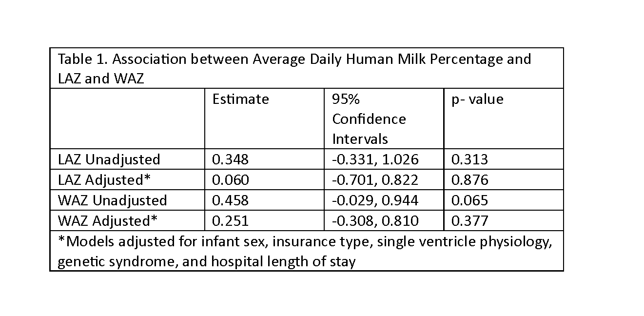This screenshot has width=644, height=316.
Task: Select the p-value column header
Action: click(x=477, y=99)
